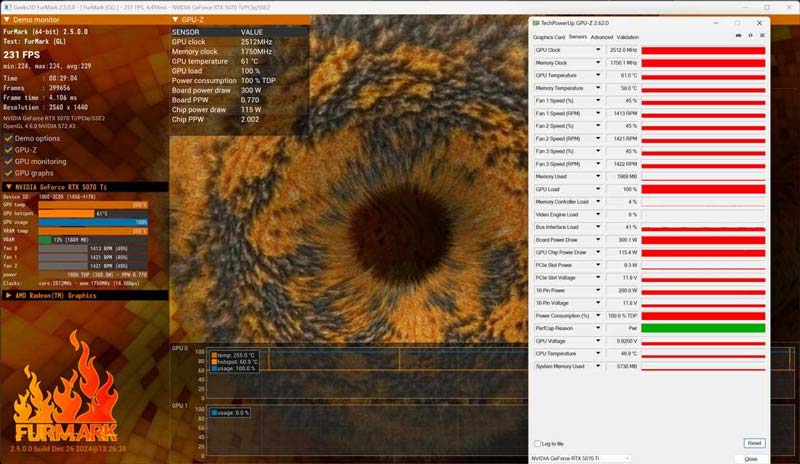Click the green VRAM usage bar

(45, 239)
